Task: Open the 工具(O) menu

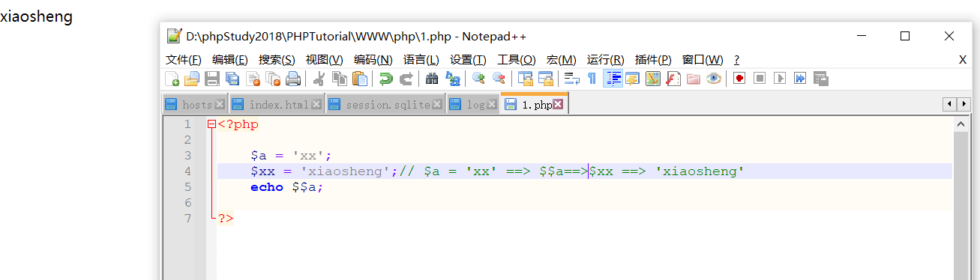Action: tap(517, 60)
